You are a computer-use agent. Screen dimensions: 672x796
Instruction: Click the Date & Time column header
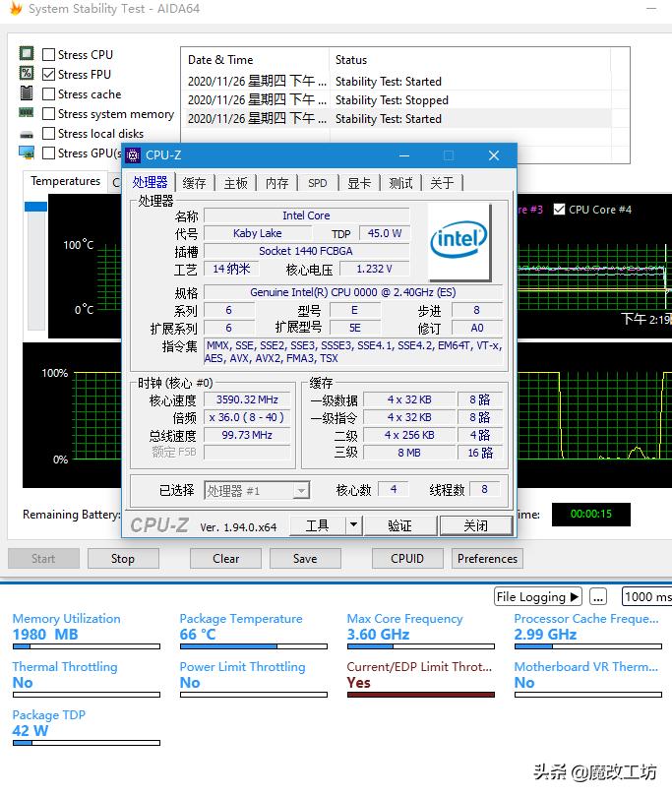coord(255,60)
